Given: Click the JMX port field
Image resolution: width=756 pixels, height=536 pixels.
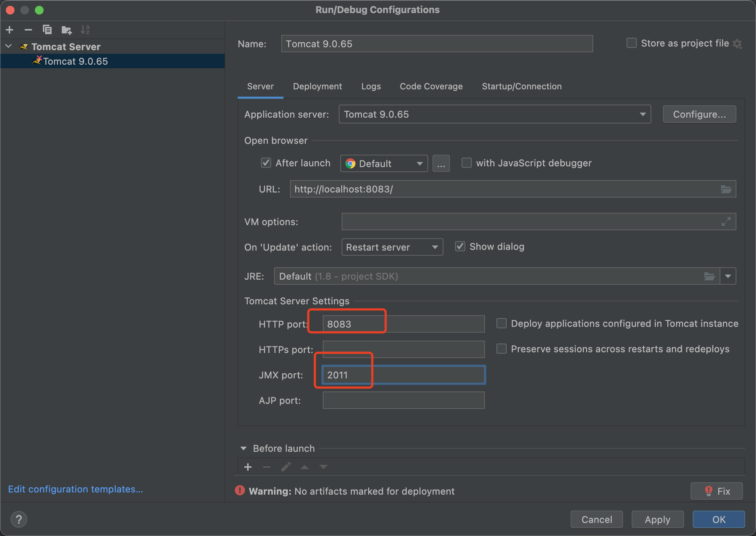Looking at the screenshot, I should click(x=403, y=375).
